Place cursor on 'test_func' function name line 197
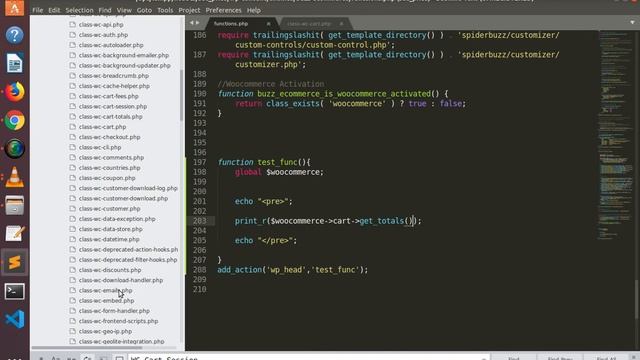This screenshot has height=360, width=640. (x=277, y=162)
